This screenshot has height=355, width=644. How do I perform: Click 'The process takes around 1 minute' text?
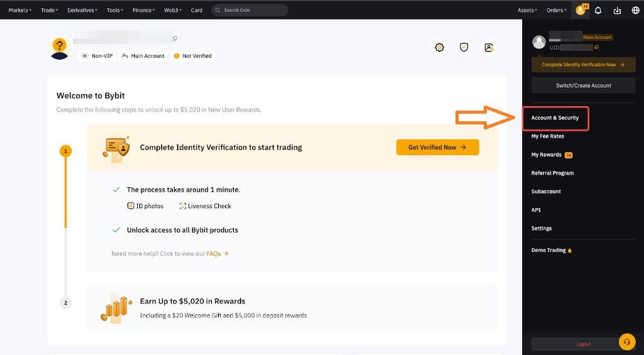[x=183, y=190]
